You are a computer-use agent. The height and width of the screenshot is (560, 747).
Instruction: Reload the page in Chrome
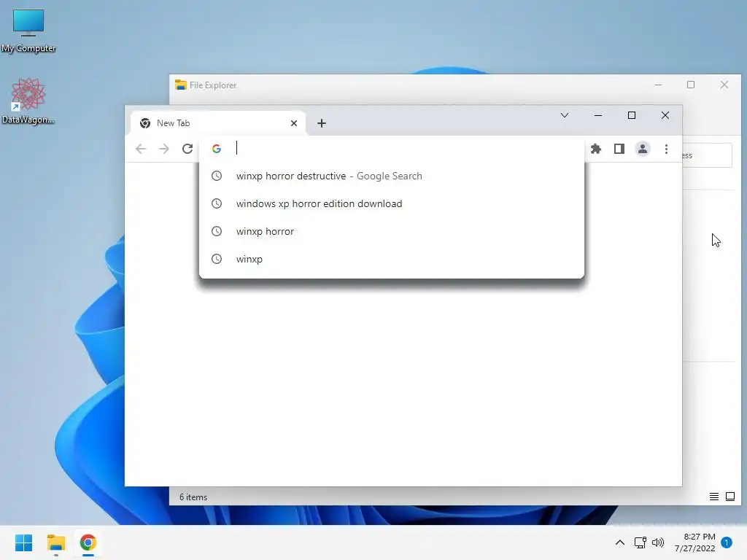click(187, 149)
